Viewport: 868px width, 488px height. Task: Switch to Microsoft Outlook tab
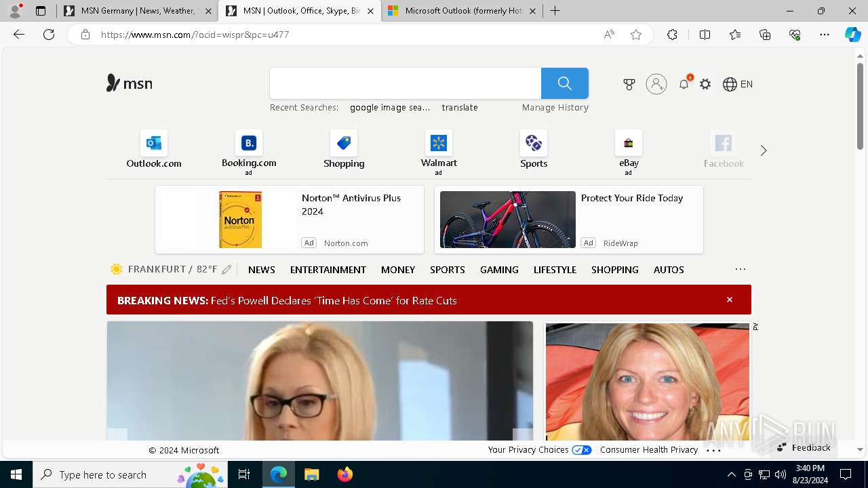pos(462,11)
